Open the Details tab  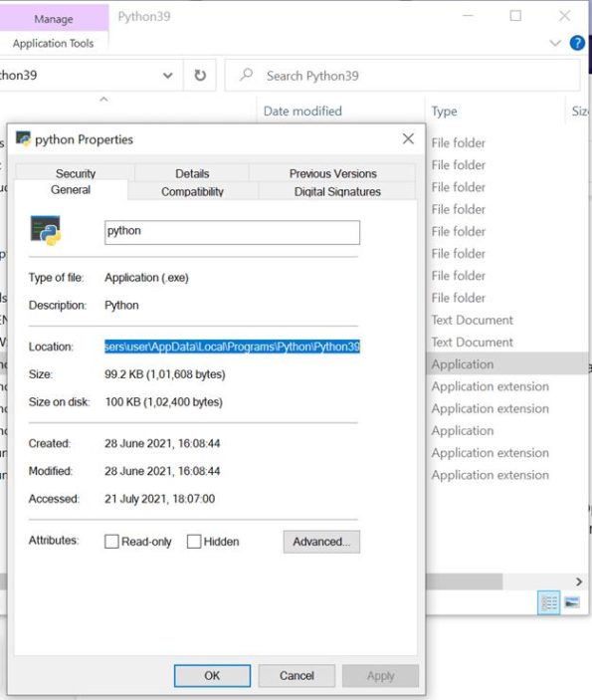[192, 173]
